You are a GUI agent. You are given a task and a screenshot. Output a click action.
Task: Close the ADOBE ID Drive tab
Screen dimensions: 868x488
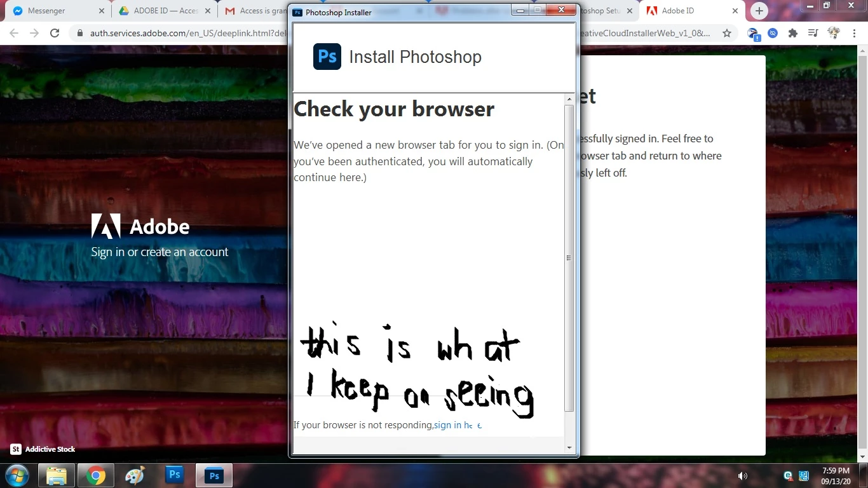pyautogui.click(x=208, y=11)
